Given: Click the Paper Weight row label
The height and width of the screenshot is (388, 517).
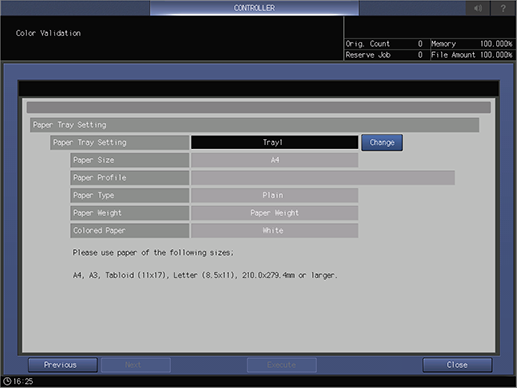Looking at the screenshot, I should (x=130, y=213).
